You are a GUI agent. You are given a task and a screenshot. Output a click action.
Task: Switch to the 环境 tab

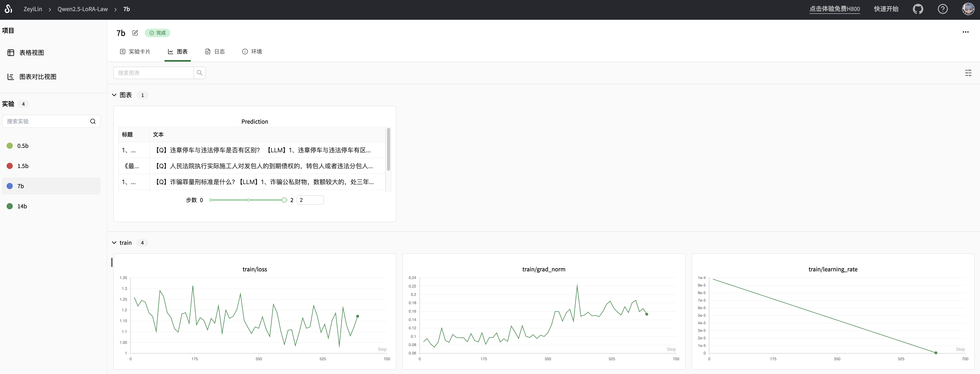click(252, 51)
